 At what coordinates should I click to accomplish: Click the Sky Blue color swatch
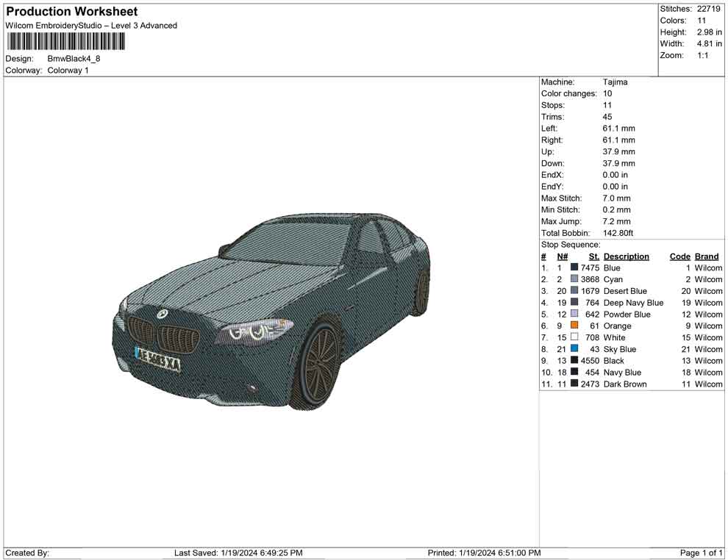574,348
